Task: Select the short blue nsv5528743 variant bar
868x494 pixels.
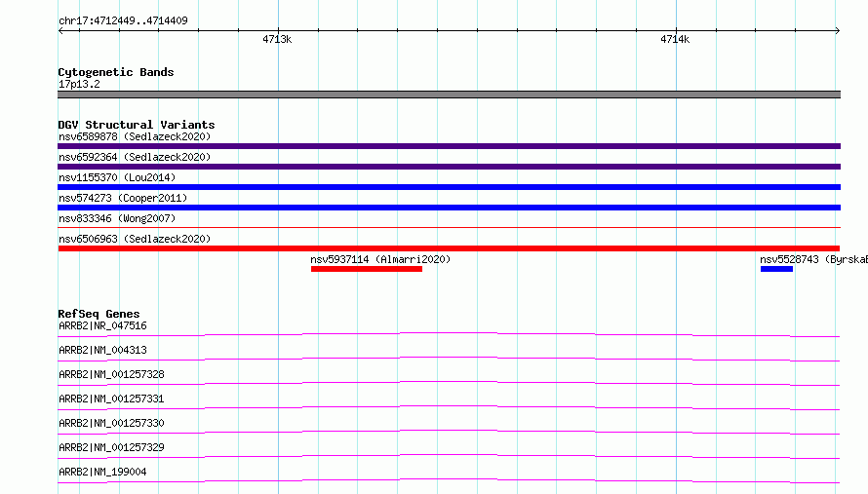Action: (x=776, y=269)
